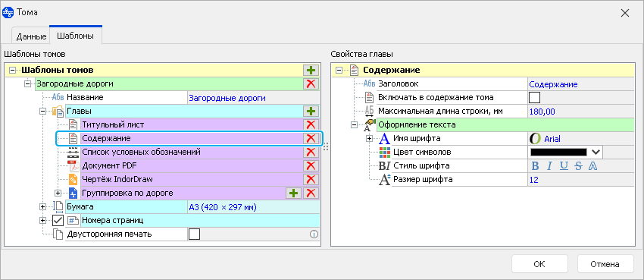Click the Главы folder icon
Image resolution: width=644 pixels, height=280 pixels.
(x=58, y=111)
